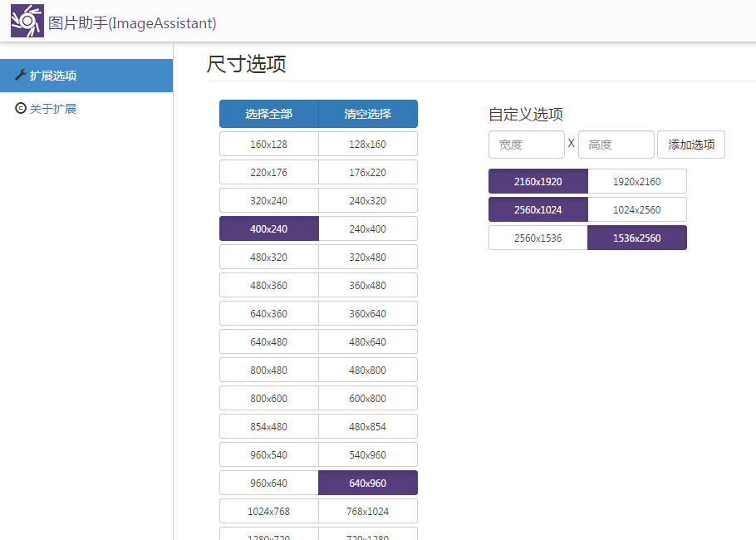756x540 pixels.
Task: Click the 宽度 width input field
Action: [526, 145]
